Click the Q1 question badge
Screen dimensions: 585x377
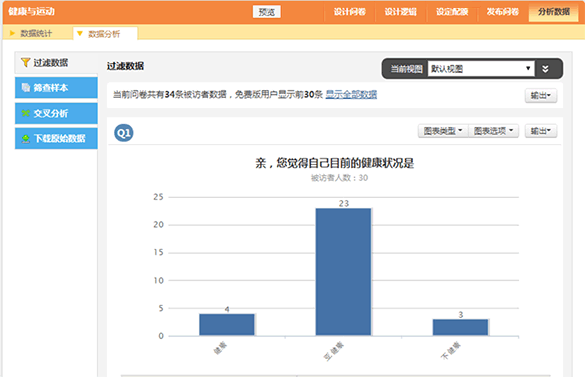click(x=123, y=133)
